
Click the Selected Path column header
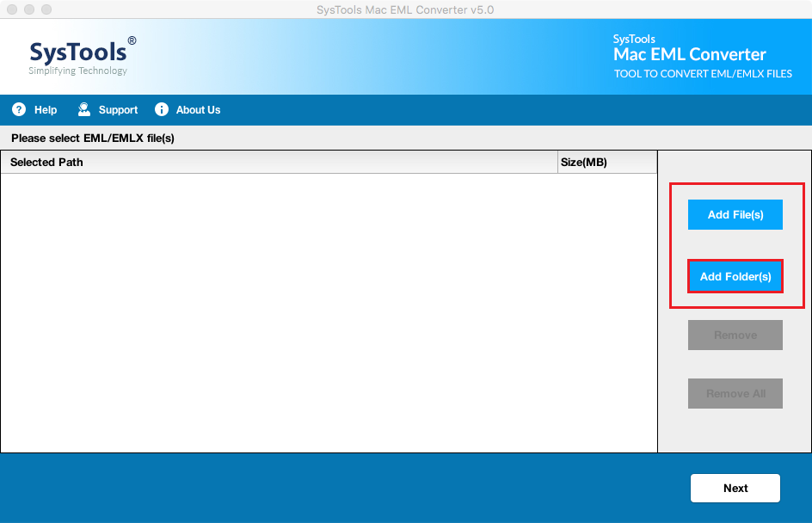[279, 162]
